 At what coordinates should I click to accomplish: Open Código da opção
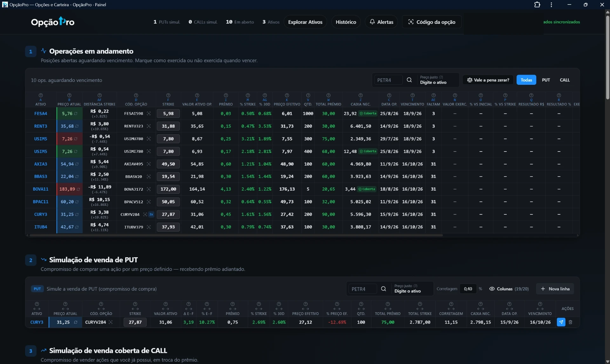point(432,22)
